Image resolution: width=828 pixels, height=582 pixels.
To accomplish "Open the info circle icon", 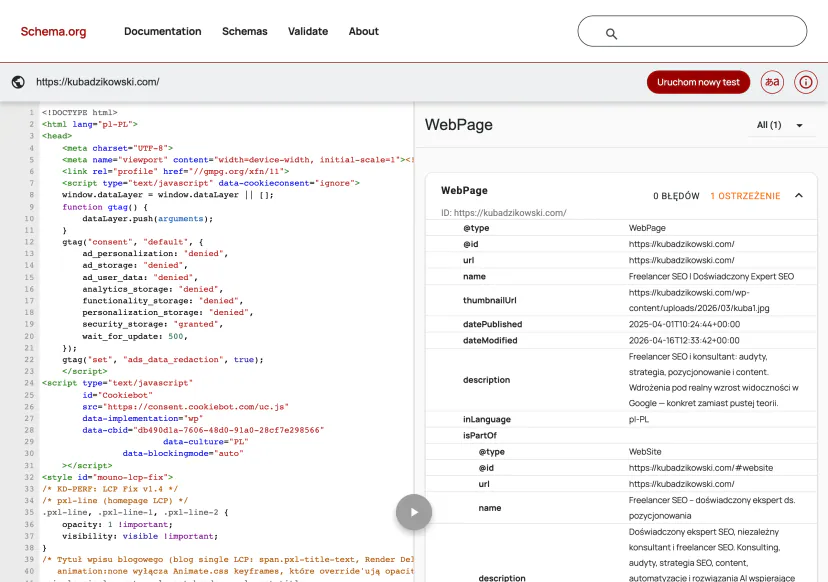I will (805, 82).
